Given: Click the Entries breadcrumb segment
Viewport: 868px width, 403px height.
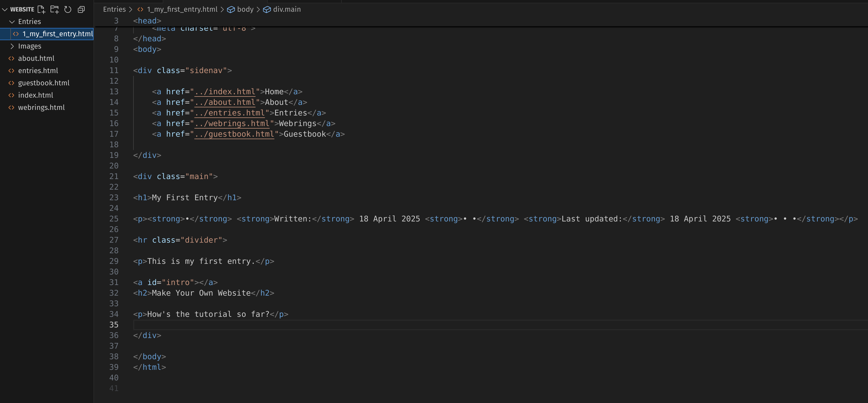Looking at the screenshot, I should (114, 9).
